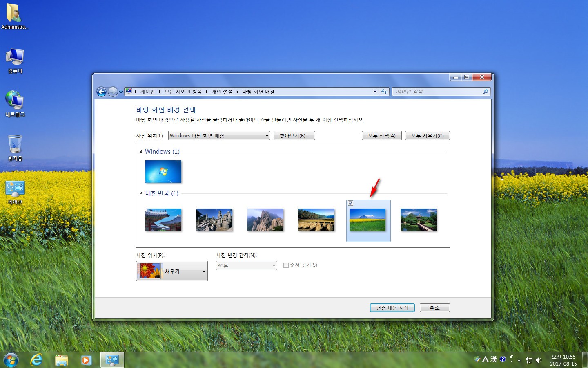Show hidden tray icons arrow
Screen dimensions: 588x368
[x=519, y=360]
